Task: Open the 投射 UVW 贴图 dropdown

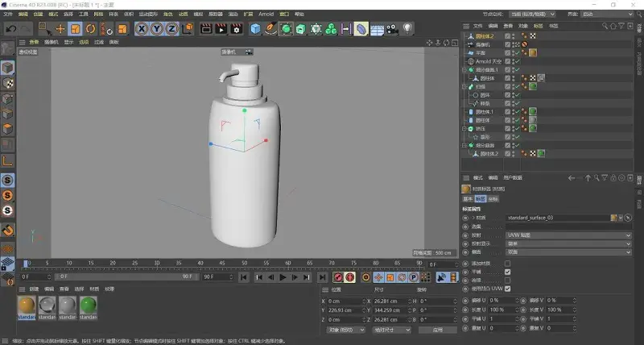Action: [568, 235]
